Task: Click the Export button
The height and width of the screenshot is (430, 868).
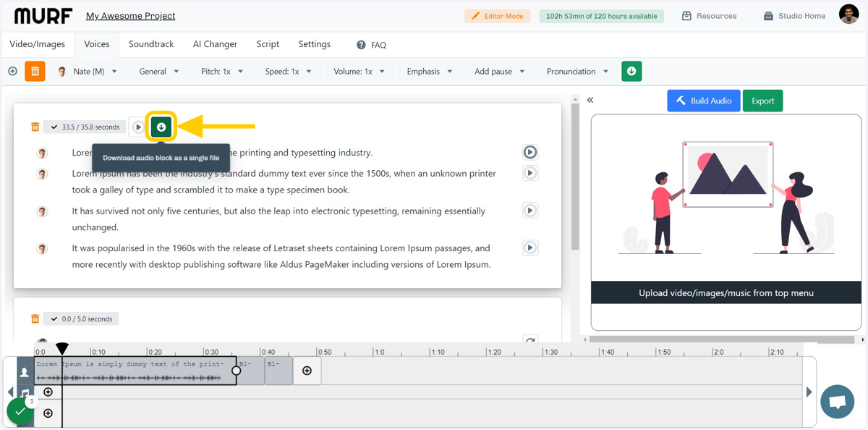Action: [762, 101]
